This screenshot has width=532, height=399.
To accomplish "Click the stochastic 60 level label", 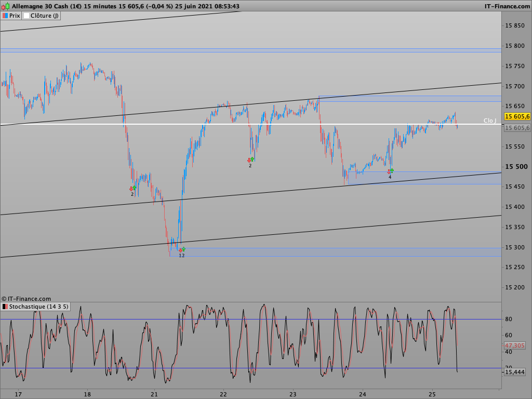I will tap(509, 335).
